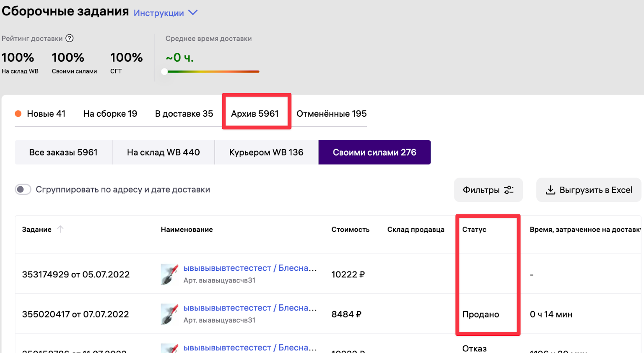
Task: Click price 10222 ₽ for order 353174929
Action: (348, 275)
